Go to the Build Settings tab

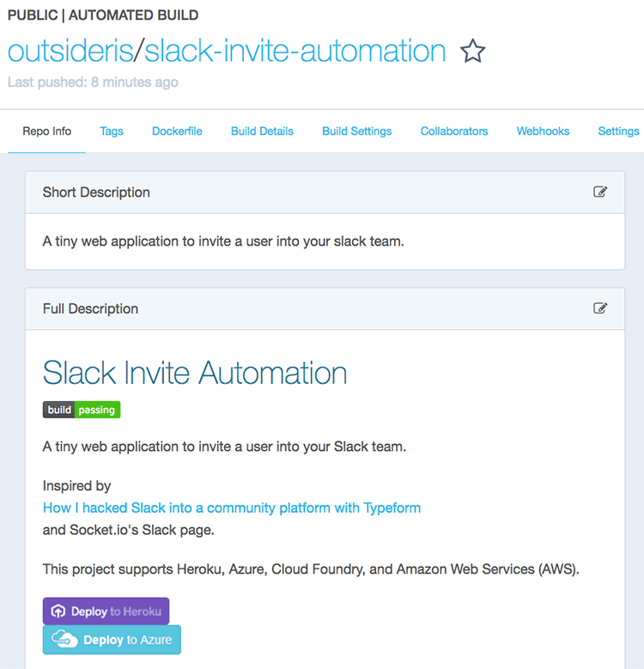coord(356,131)
